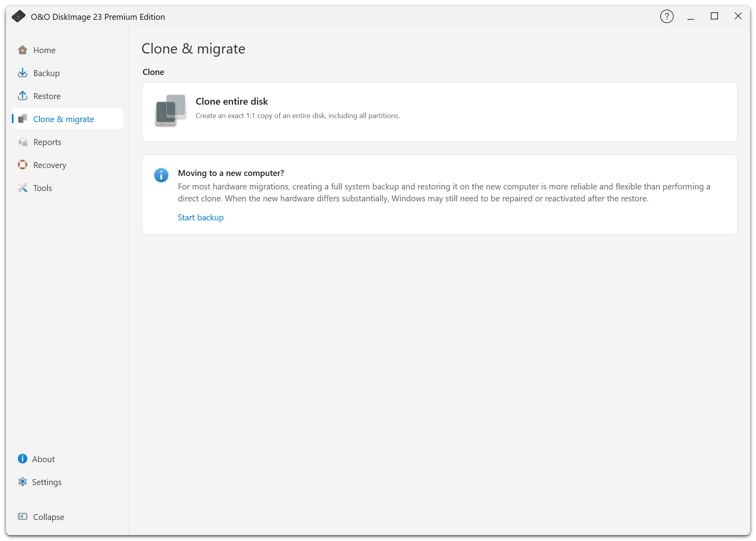Click the Collapse label in sidebar
This screenshot has width=756, height=541.
click(48, 517)
